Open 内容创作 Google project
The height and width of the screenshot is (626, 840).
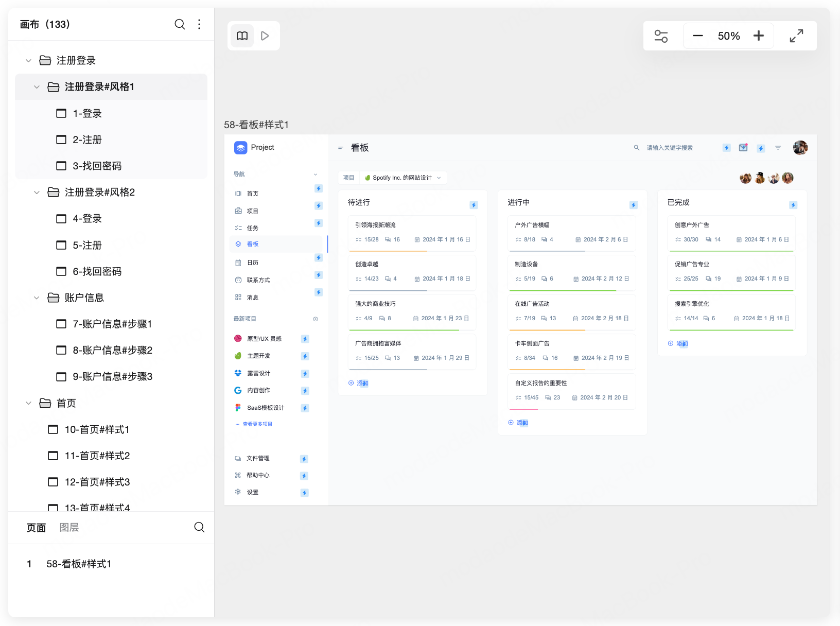(258, 390)
